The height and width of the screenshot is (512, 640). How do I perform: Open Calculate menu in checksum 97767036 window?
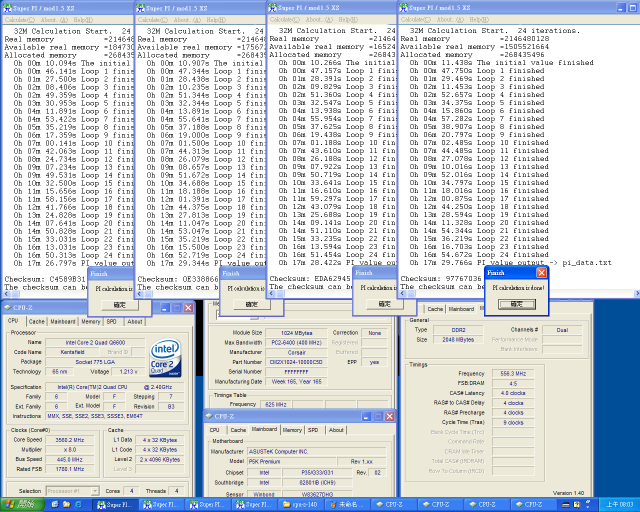point(416,19)
